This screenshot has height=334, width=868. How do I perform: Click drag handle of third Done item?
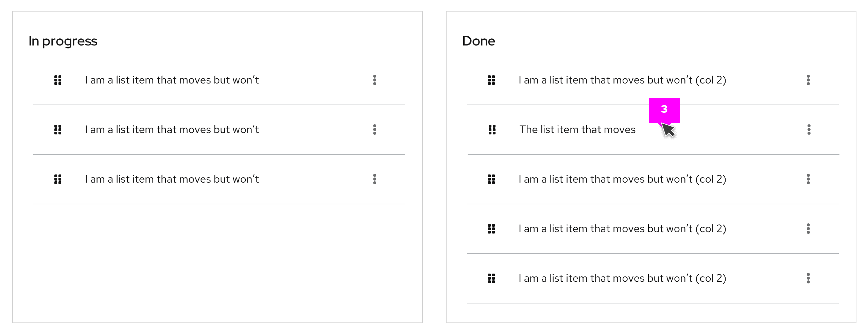[491, 179]
